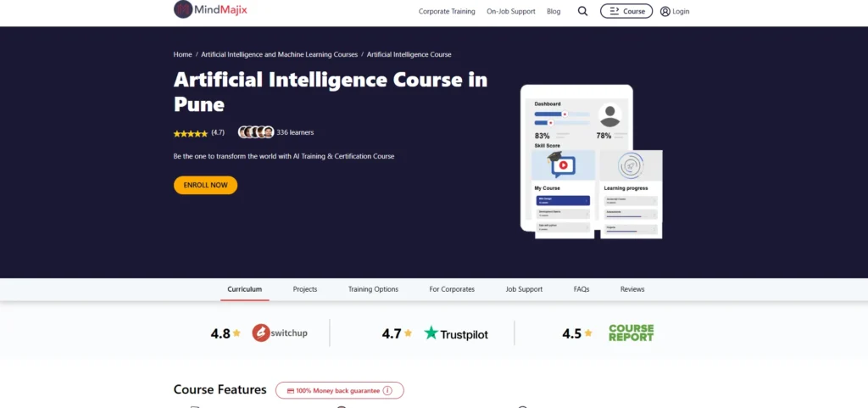The height and width of the screenshot is (408, 868).
Task: Switch to the Projects tab
Action: pyautogui.click(x=305, y=289)
